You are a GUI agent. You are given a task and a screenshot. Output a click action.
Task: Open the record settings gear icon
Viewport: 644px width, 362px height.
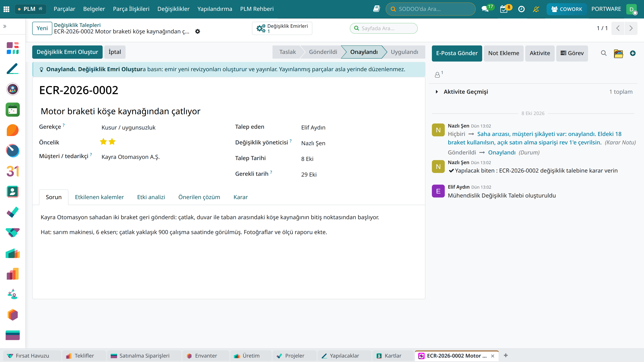[197, 32]
